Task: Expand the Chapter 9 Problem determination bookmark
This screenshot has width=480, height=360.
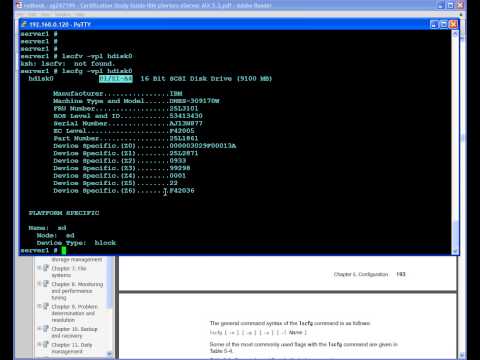Action: (39, 306)
